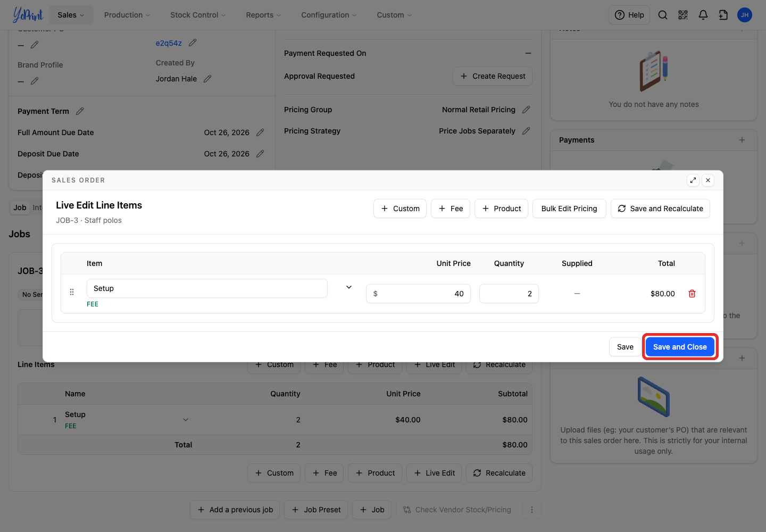Click the YoPrint logo
Screen dimensions: 766x532
28,15
